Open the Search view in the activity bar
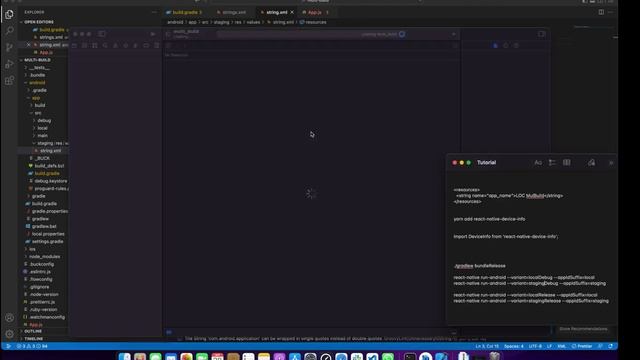Screen dimensions: 640x360 click(9, 31)
